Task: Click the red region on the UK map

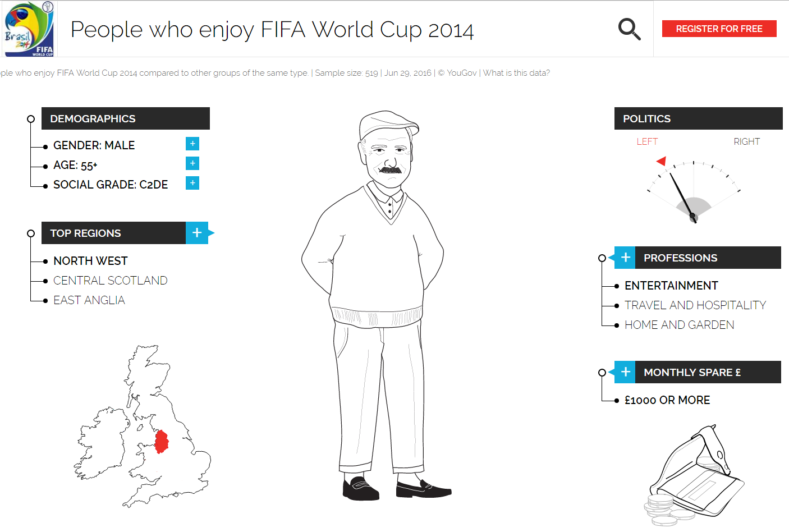Action: (162, 442)
